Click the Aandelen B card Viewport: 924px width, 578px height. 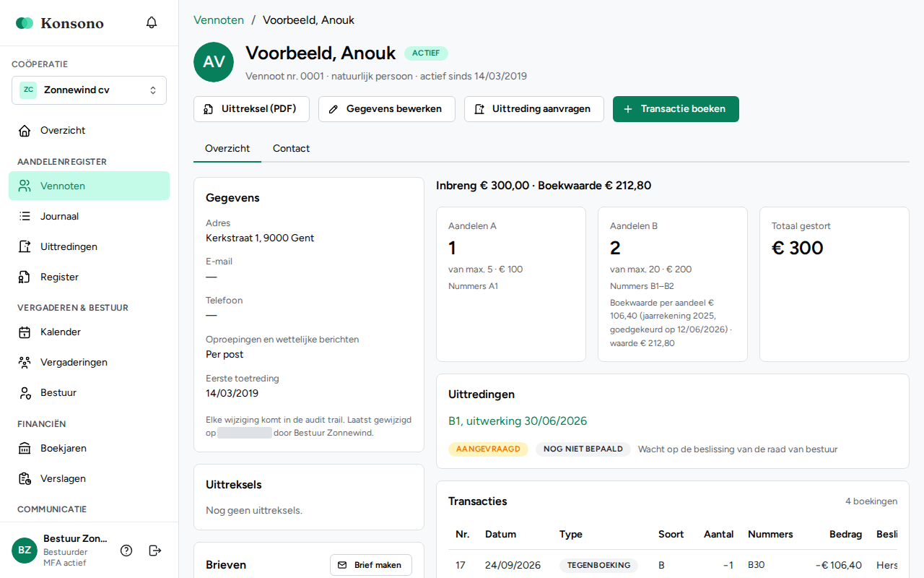click(x=673, y=284)
